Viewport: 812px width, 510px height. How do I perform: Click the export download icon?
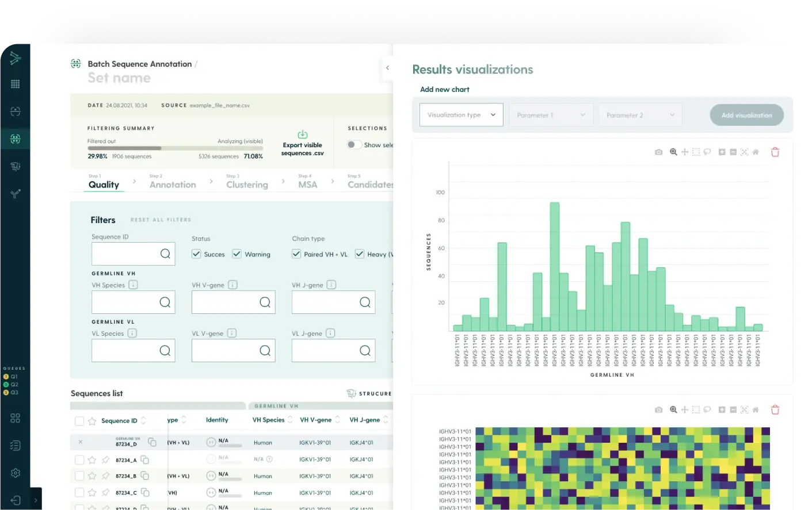[303, 135]
